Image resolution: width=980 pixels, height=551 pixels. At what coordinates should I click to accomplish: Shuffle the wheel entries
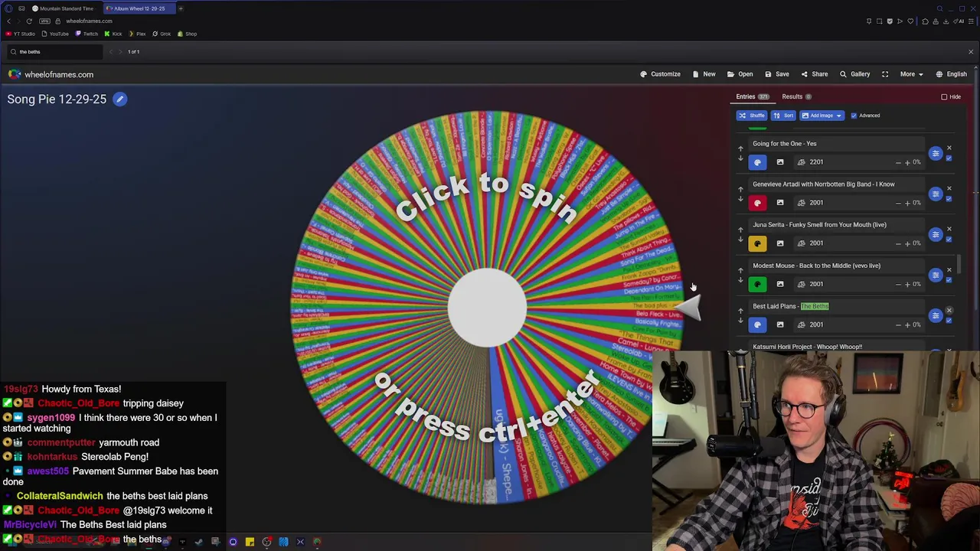pyautogui.click(x=752, y=116)
